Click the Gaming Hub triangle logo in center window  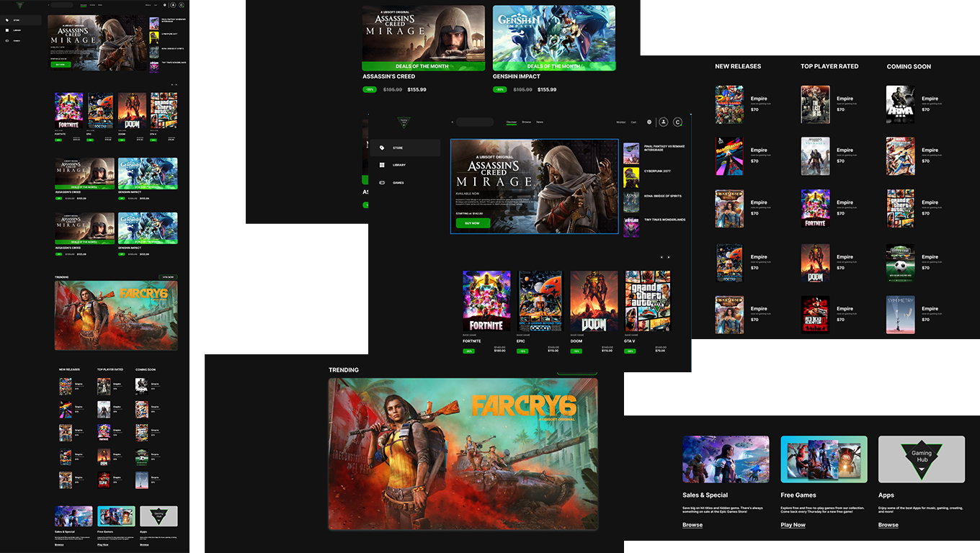[x=404, y=123]
